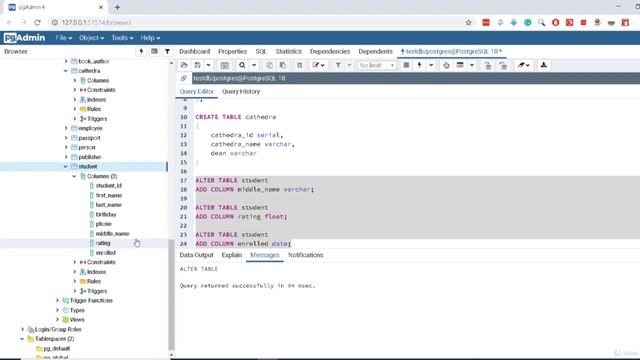Image resolution: width=640 pixels, height=360 pixels.
Task: Click the Clear eraser icon in toolbar
Action: point(523,65)
